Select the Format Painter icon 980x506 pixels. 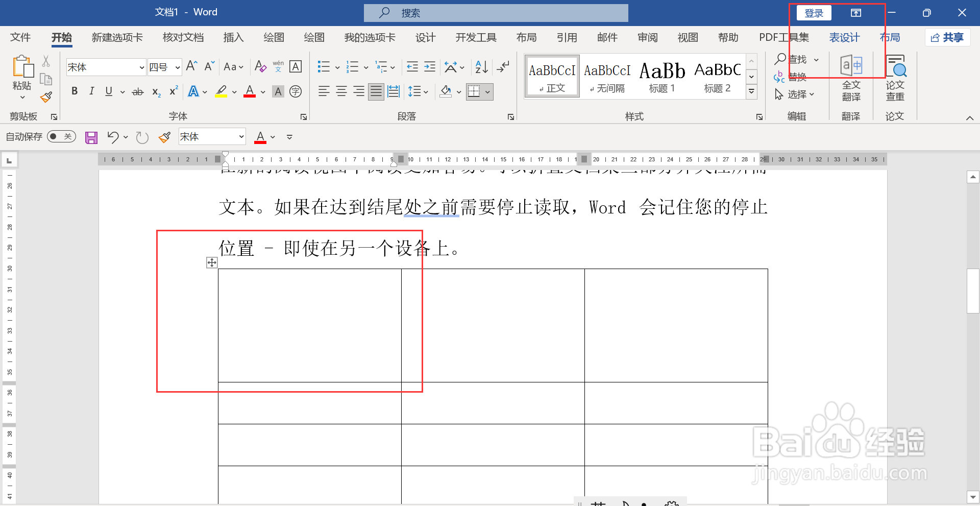click(x=45, y=97)
